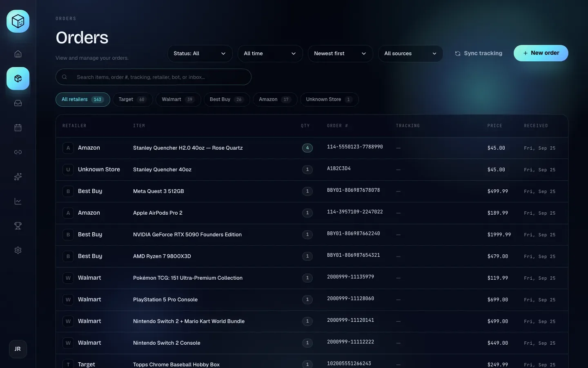This screenshot has width=588, height=368.
Task: Open the All time dropdown
Action: [x=270, y=54]
